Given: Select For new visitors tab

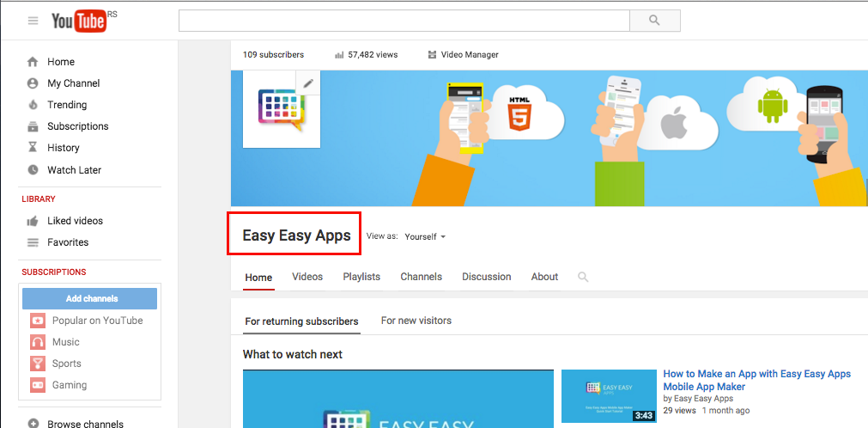Looking at the screenshot, I should pos(416,321).
